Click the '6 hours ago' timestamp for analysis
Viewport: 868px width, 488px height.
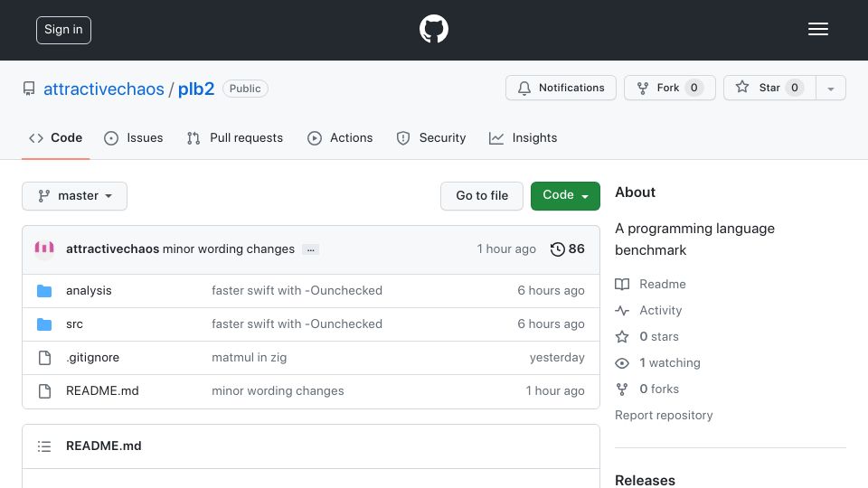pyautogui.click(x=551, y=290)
